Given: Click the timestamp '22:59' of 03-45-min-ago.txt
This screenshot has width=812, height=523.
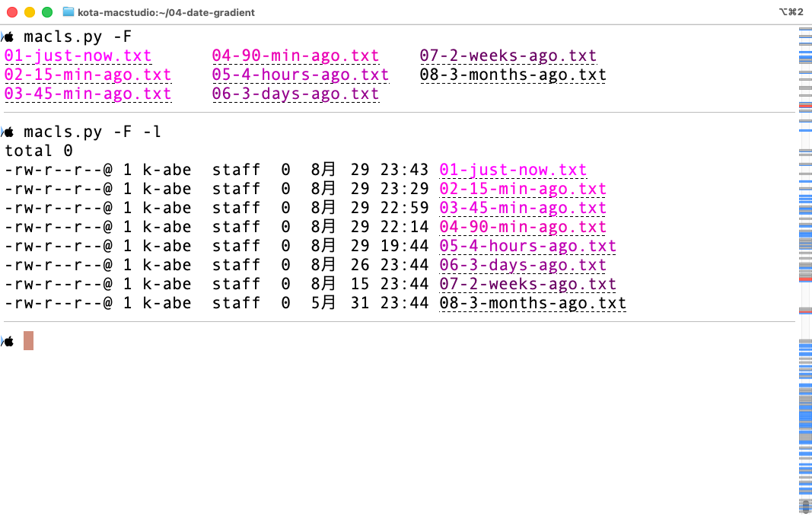Looking at the screenshot, I should click(x=404, y=208).
